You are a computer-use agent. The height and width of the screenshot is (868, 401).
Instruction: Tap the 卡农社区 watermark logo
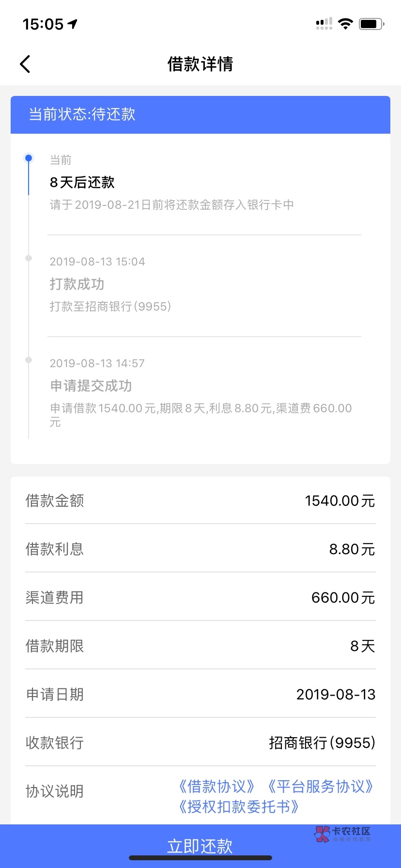coord(342,834)
